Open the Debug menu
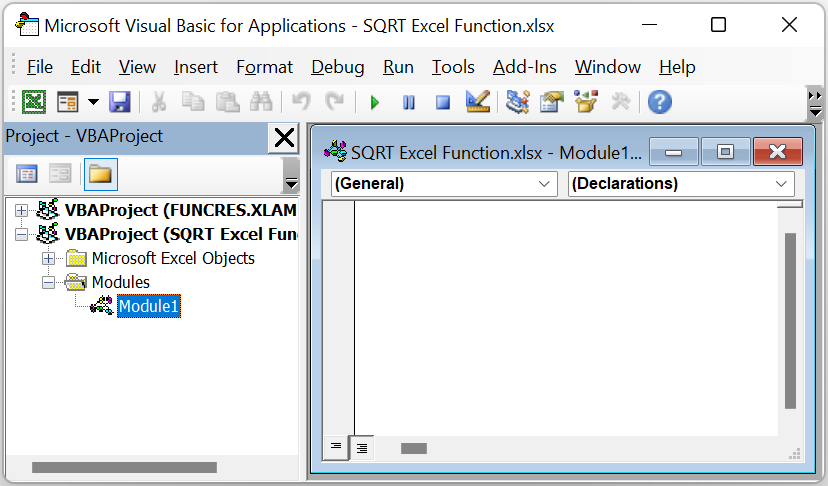 click(x=337, y=67)
